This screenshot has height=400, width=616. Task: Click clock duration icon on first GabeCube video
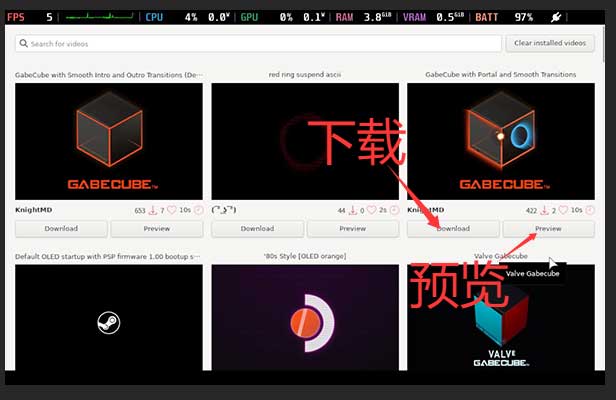coord(198,211)
